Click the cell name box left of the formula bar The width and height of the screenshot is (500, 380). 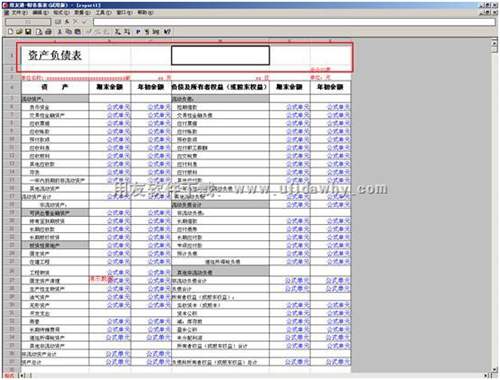28,22
